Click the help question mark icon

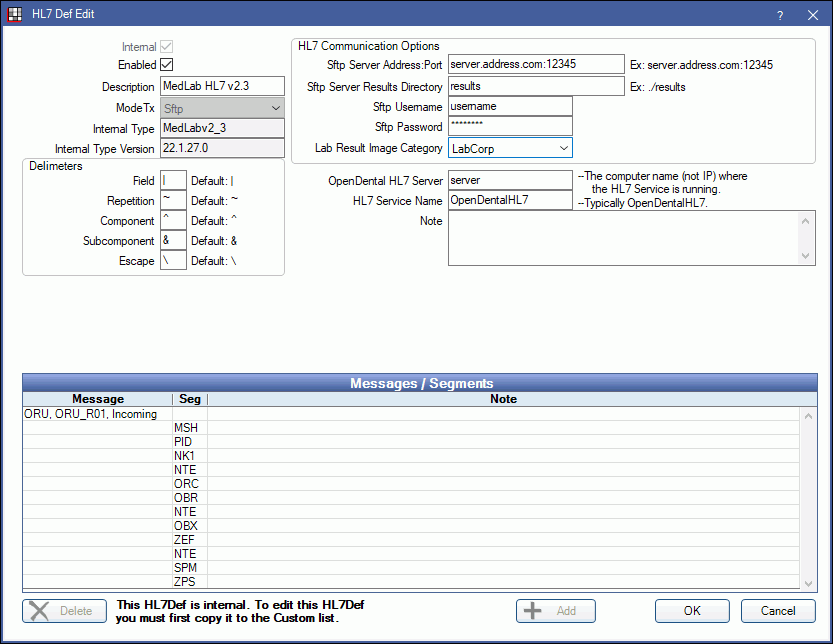[x=779, y=15]
